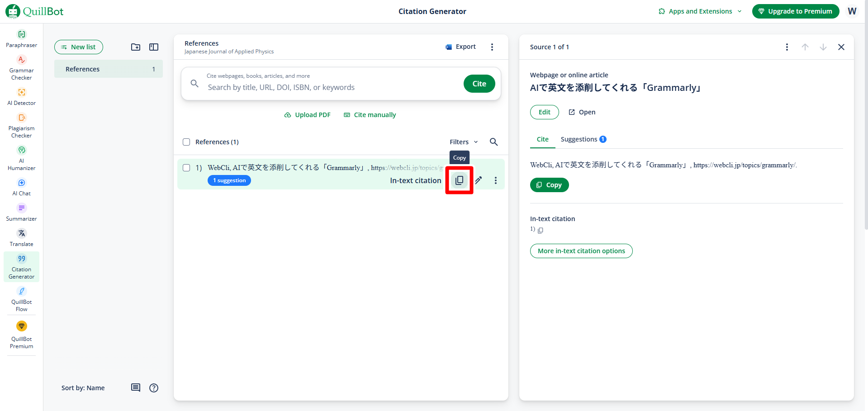Check the WebCli reference checkbox
868x411 pixels.
point(186,168)
